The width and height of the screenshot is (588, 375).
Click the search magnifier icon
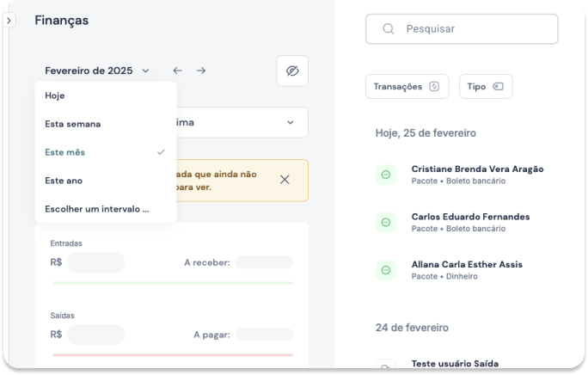[x=389, y=28]
